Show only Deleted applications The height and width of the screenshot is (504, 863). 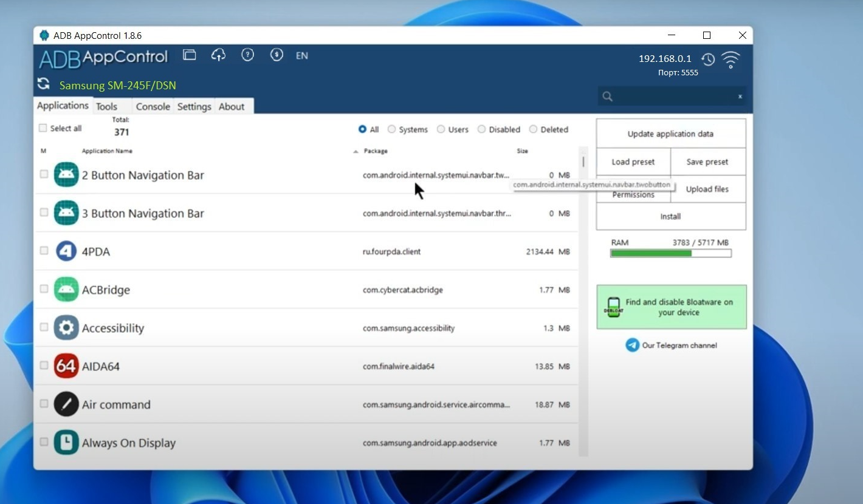click(x=533, y=129)
